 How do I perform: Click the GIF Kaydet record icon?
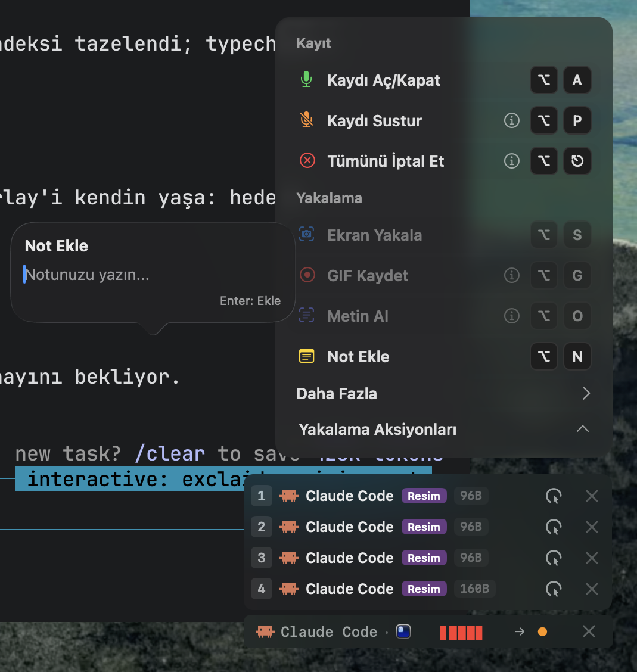307,275
